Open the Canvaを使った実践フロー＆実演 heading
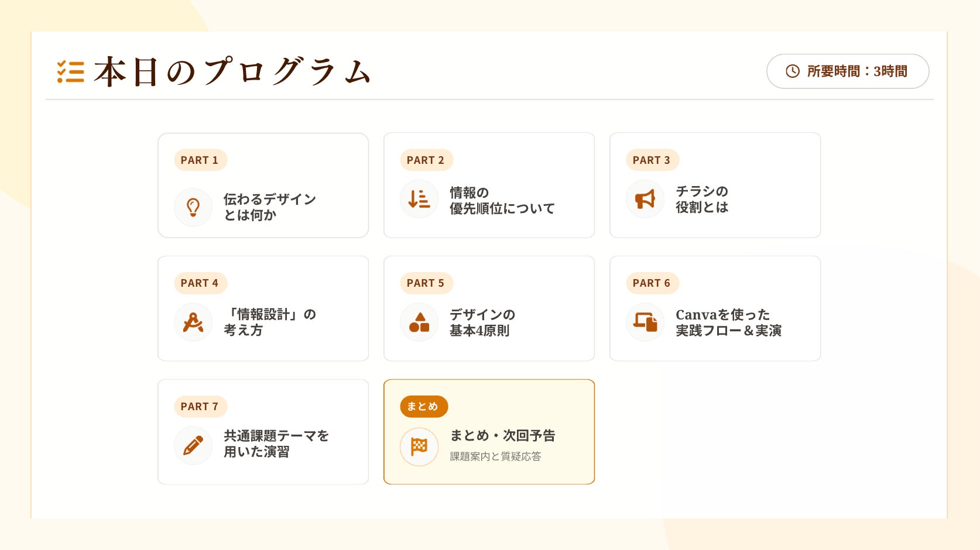This screenshot has width=980, height=550. tap(728, 322)
